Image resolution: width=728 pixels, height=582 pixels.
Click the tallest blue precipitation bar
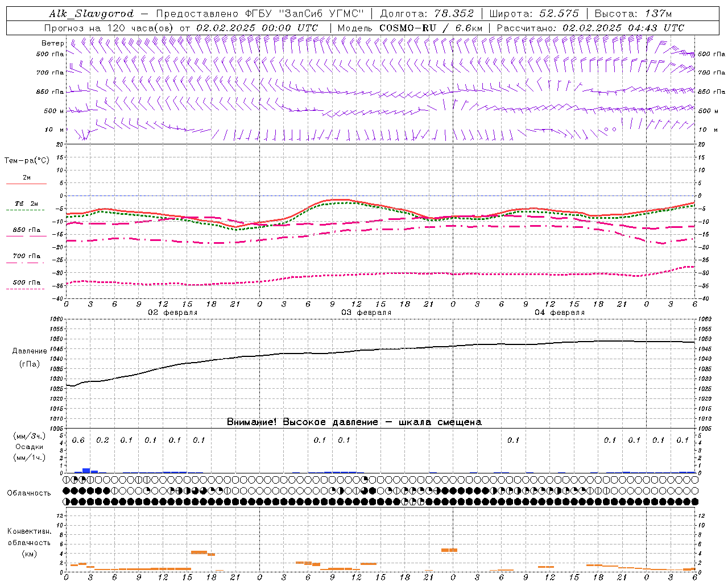(x=86, y=470)
